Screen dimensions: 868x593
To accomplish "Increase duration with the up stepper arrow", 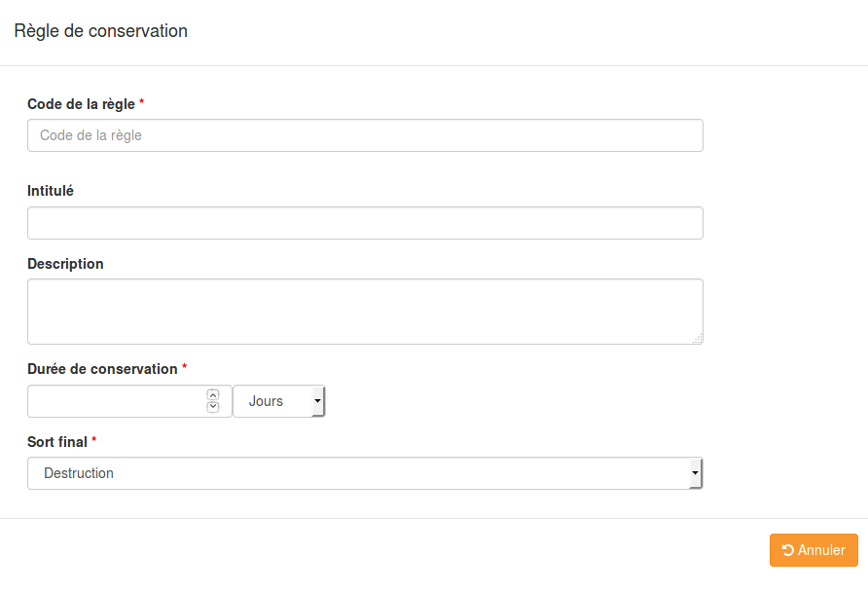I will 212,394.
